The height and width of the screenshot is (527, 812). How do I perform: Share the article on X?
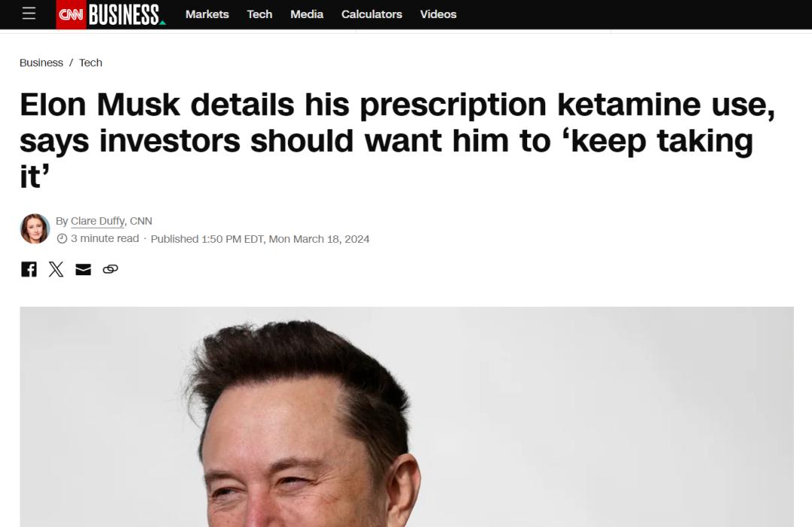pyautogui.click(x=56, y=269)
